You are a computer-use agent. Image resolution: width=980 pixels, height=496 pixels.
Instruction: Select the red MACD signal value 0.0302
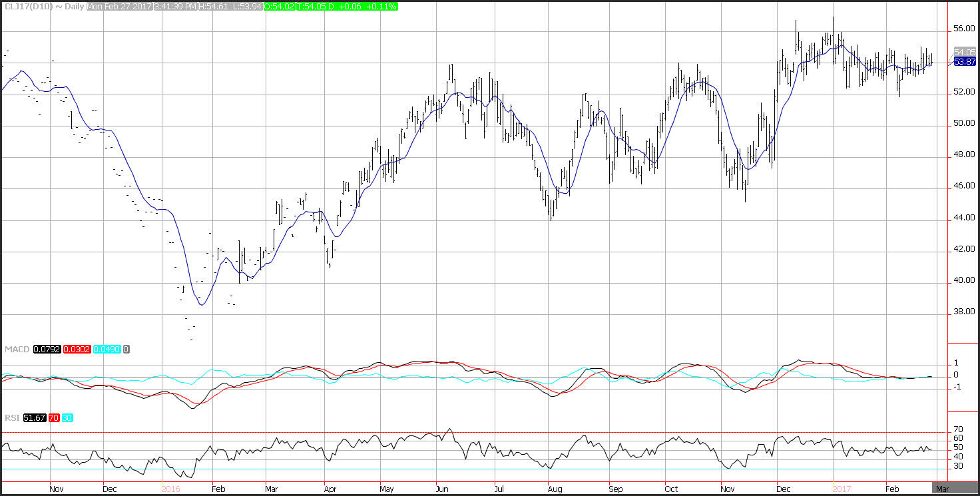coord(76,350)
